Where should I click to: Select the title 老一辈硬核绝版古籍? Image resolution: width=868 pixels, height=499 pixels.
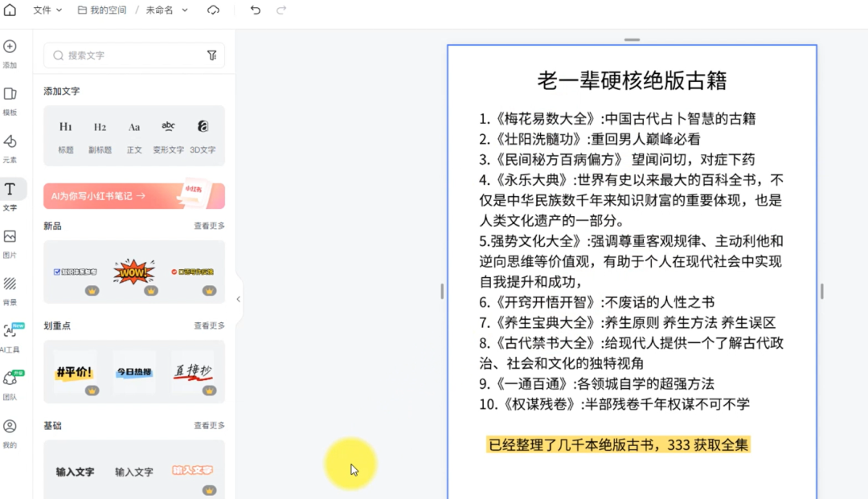pos(632,81)
